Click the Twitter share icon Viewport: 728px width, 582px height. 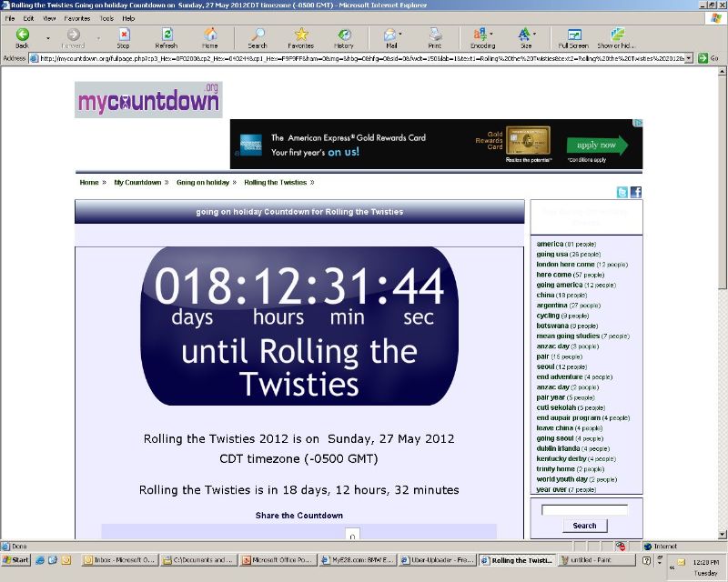[x=622, y=192]
